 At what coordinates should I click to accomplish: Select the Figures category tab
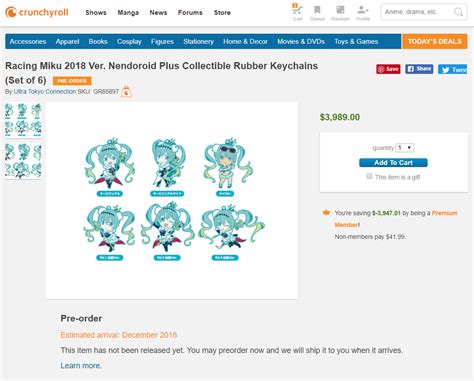(162, 41)
